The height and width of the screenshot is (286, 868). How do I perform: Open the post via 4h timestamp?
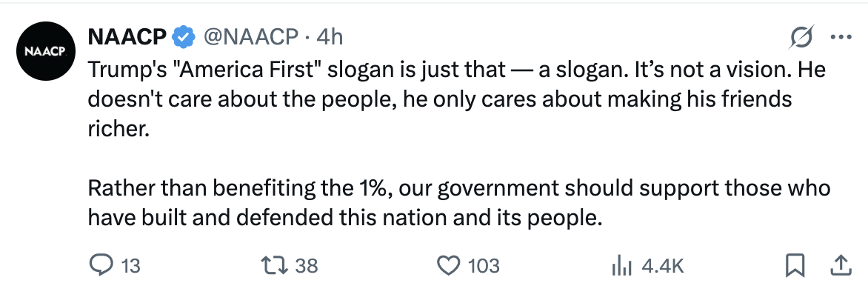(x=330, y=37)
